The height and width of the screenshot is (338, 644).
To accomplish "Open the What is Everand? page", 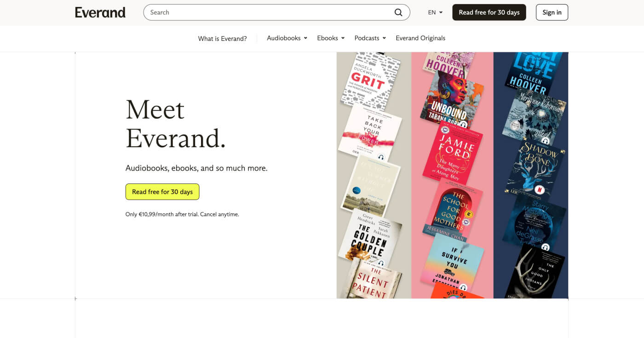I will pyautogui.click(x=222, y=39).
